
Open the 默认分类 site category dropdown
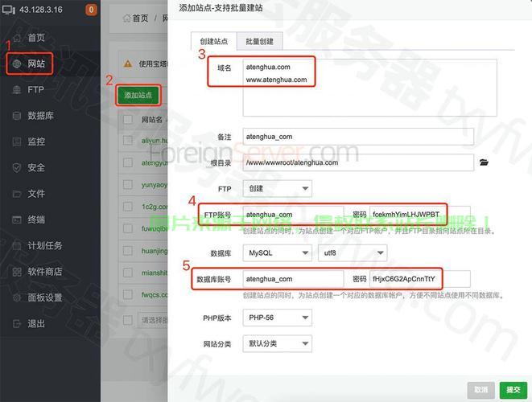[277, 343]
